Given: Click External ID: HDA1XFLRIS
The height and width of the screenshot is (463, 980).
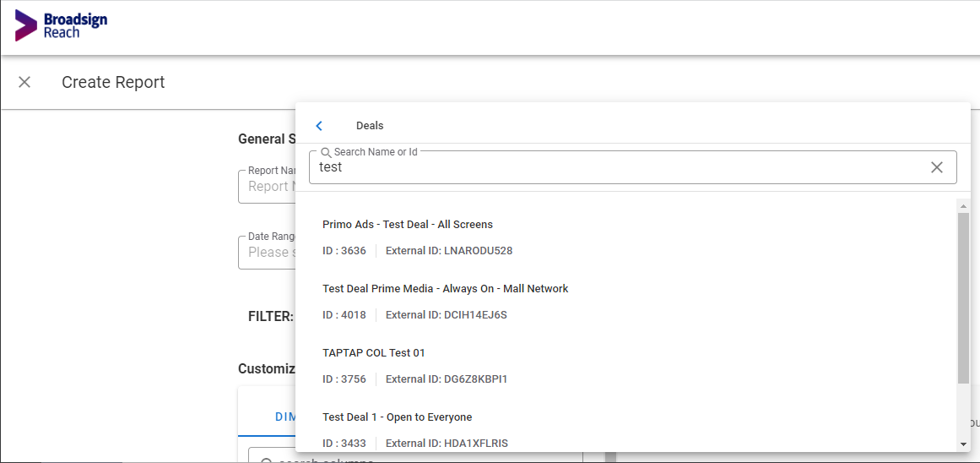Looking at the screenshot, I should coord(447,443).
